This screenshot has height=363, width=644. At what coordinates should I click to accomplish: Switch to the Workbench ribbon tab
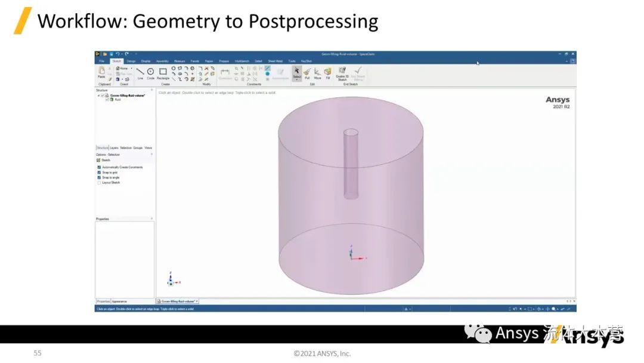tap(242, 61)
